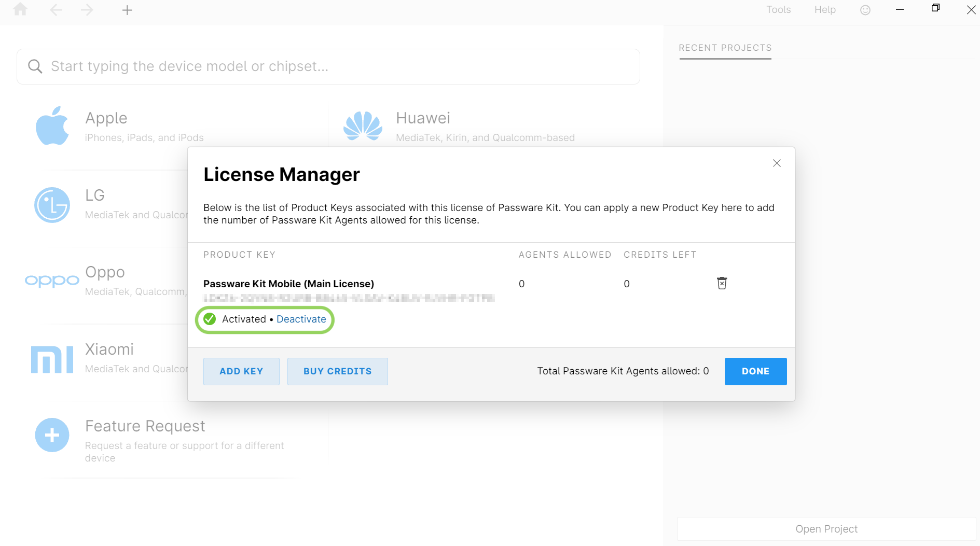Click the smiley feedback icon

point(865,10)
